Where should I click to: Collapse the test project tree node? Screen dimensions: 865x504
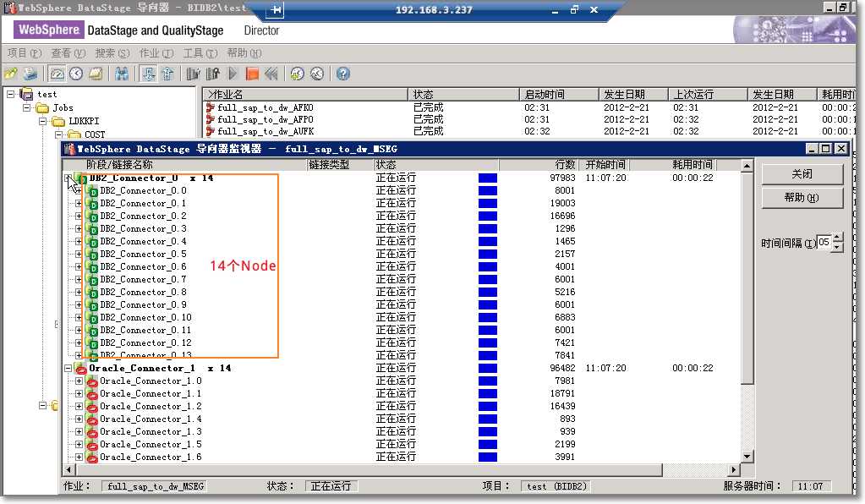10,95
